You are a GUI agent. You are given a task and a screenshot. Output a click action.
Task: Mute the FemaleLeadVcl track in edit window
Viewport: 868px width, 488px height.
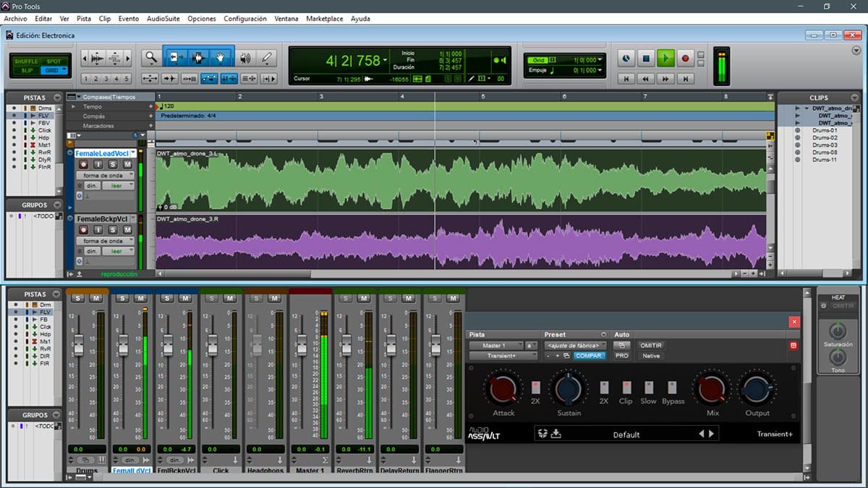tap(127, 165)
